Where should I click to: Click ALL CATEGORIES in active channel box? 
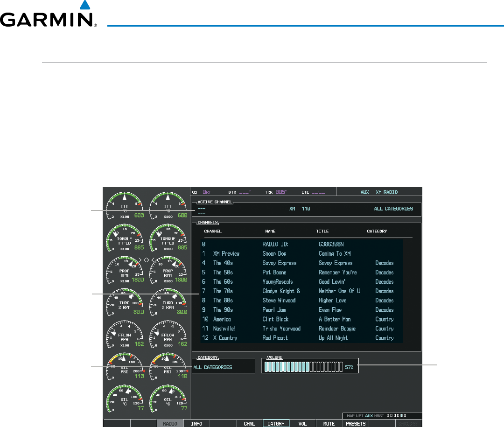tap(393, 209)
